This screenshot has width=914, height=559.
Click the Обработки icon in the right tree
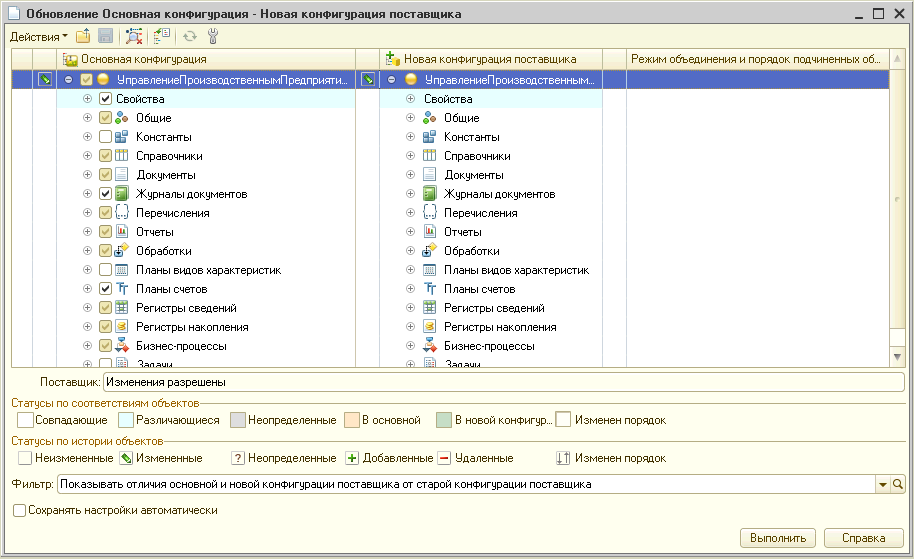[x=430, y=251]
